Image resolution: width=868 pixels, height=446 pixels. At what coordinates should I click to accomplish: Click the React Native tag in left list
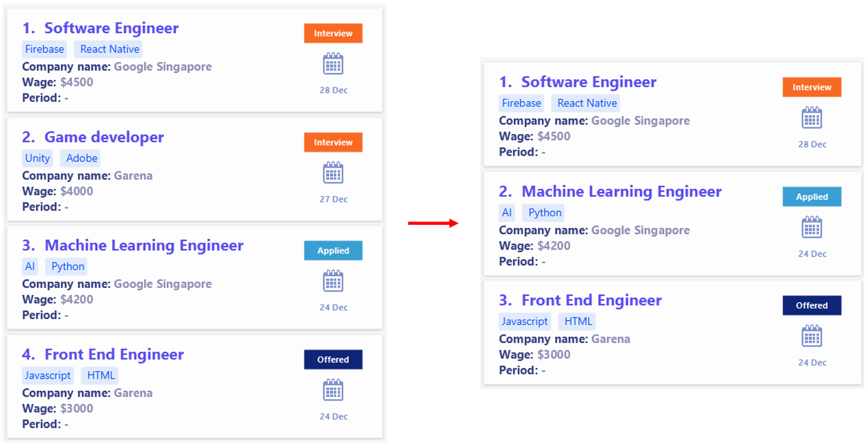point(109,49)
